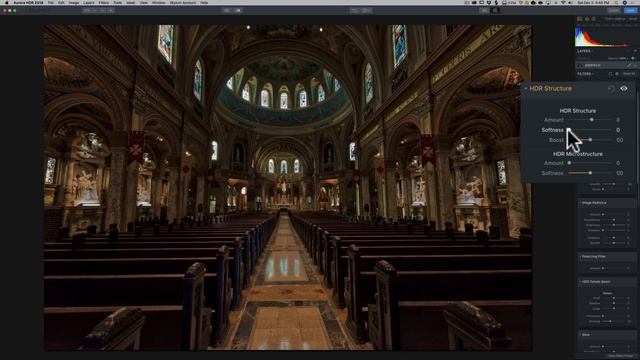
Task: Click the HDR Structure Boost value field
Action: point(620,140)
